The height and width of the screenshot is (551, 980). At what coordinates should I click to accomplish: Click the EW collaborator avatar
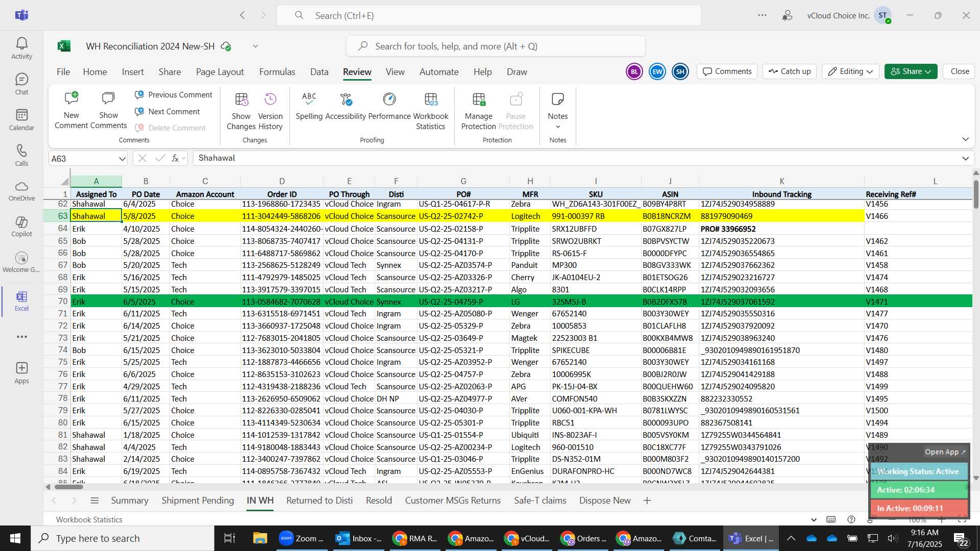tap(657, 71)
